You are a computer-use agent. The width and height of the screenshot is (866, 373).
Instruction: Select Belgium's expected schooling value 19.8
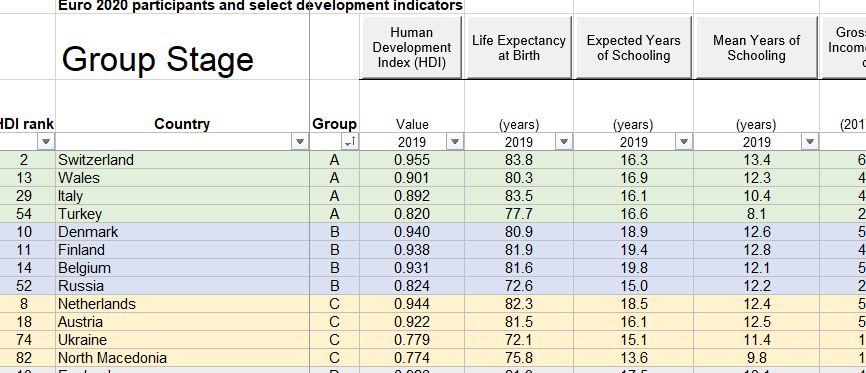point(633,267)
